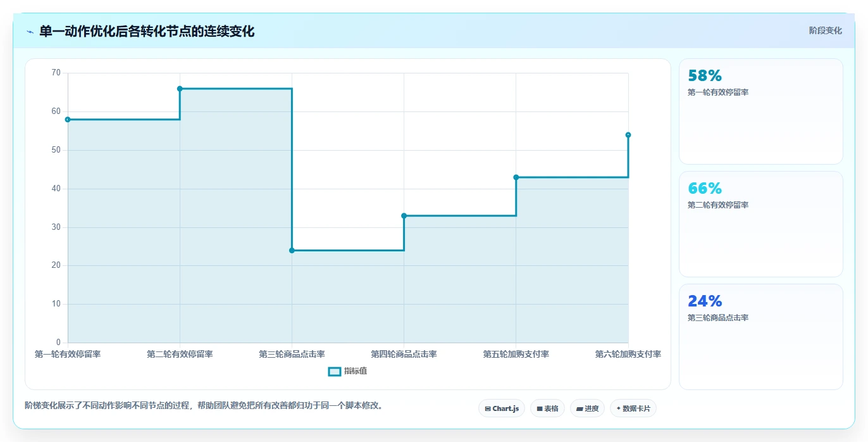Click the 24% value text
The height and width of the screenshot is (442, 868).
(x=705, y=301)
